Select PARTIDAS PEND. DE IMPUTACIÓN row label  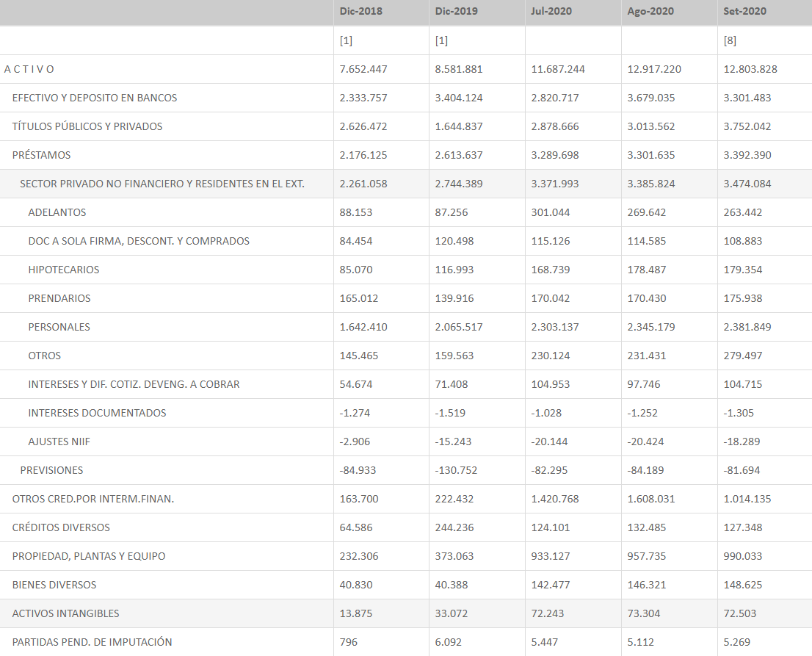coord(92,642)
